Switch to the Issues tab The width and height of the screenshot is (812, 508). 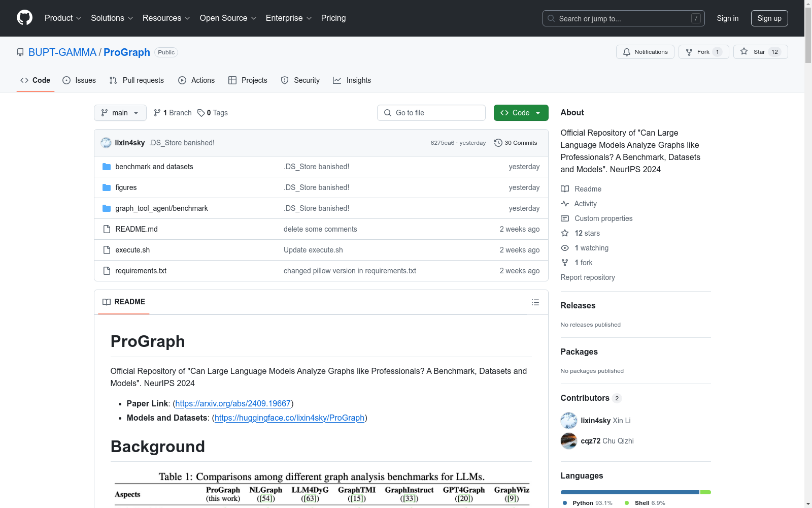click(x=79, y=80)
